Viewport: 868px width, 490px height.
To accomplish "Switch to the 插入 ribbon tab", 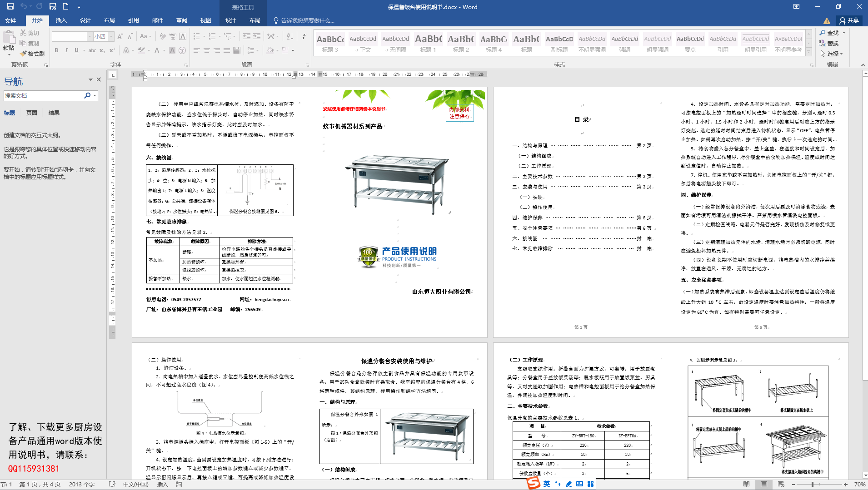I will tap(61, 20).
